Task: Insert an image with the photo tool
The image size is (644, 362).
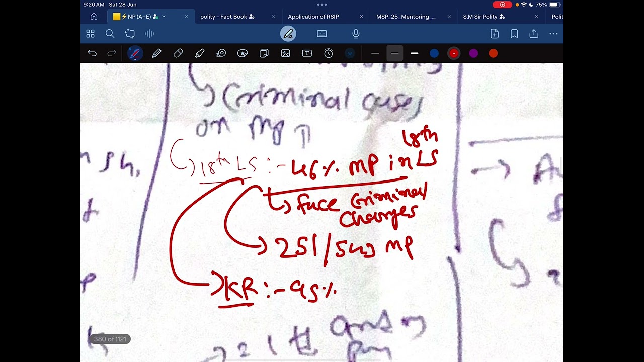Action: pyautogui.click(x=286, y=53)
